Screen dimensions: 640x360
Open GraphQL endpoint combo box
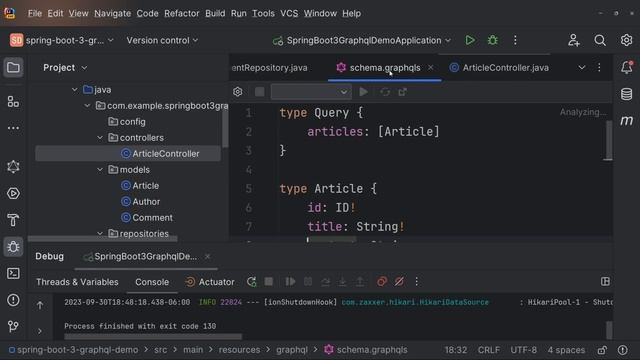pyautogui.click(x=310, y=92)
